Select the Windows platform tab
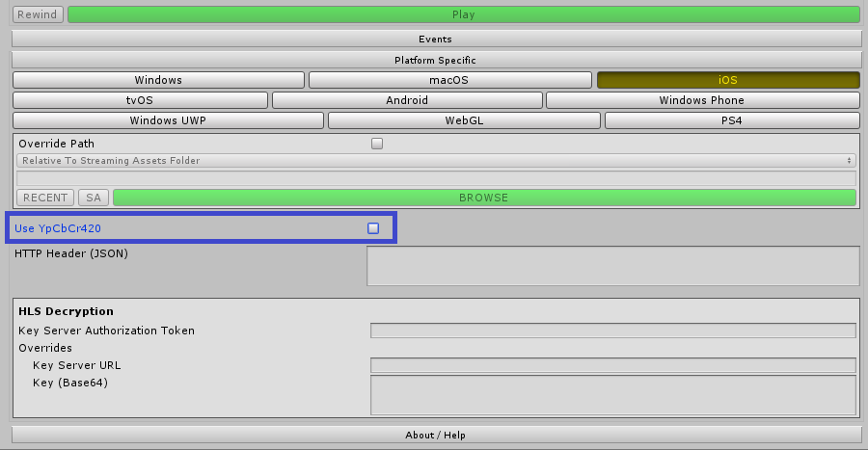 (x=158, y=80)
